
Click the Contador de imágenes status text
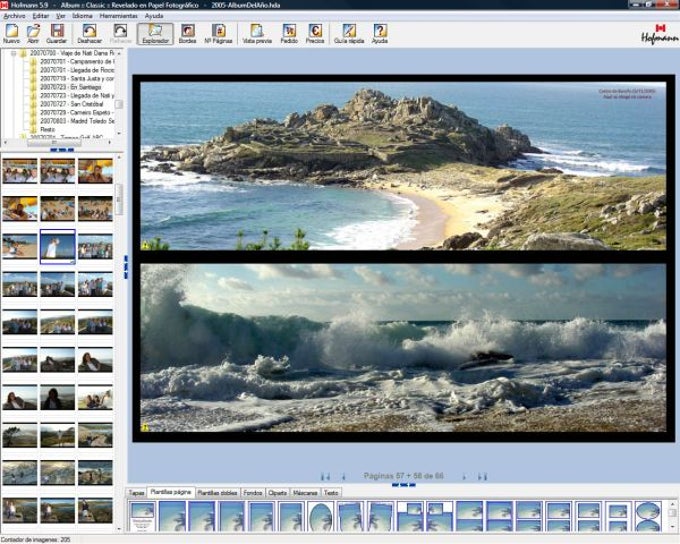click(36, 540)
